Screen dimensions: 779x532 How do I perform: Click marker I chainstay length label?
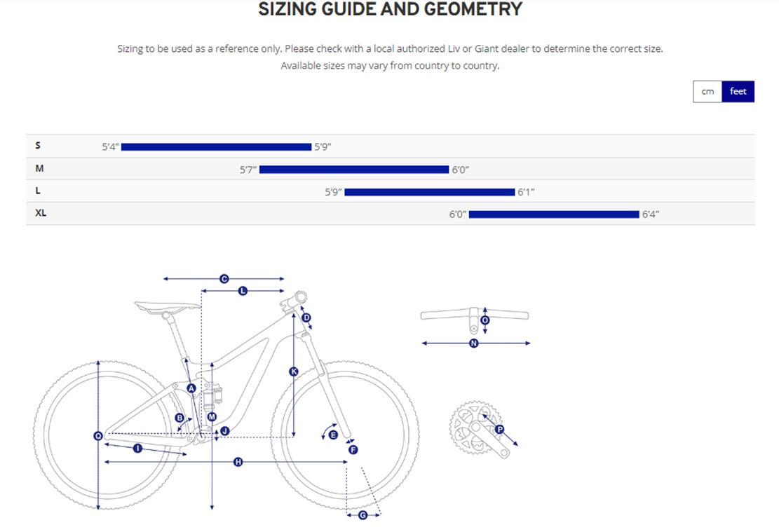137,448
